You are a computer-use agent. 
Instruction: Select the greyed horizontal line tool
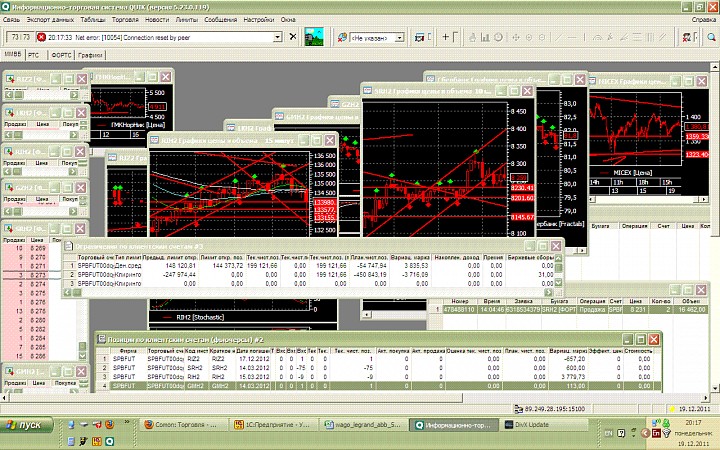tap(572, 38)
